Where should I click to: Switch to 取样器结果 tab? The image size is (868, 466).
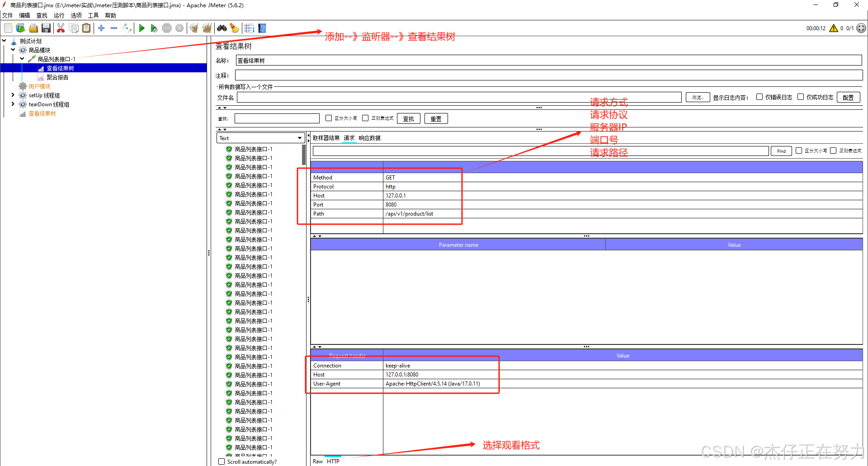pyautogui.click(x=326, y=138)
